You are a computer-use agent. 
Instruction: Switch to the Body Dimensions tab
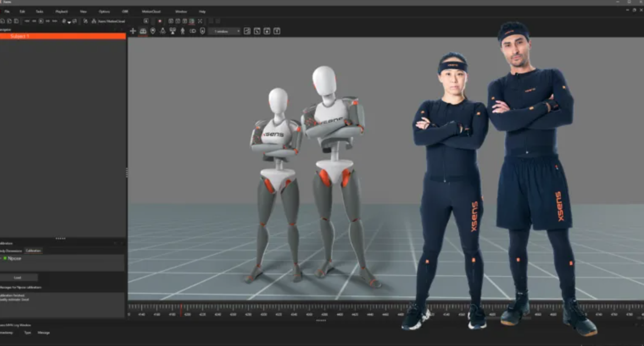pyautogui.click(x=11, y=251)
